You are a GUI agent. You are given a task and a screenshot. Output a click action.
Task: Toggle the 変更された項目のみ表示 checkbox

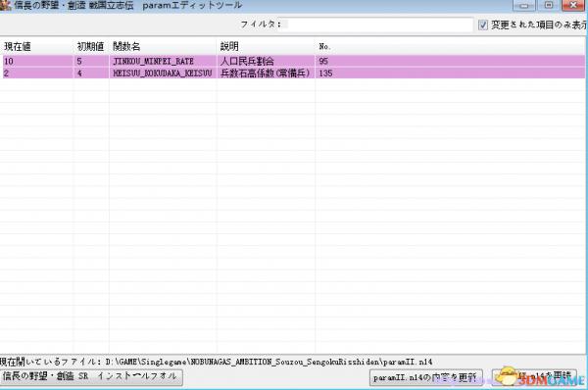pos(483,25)
